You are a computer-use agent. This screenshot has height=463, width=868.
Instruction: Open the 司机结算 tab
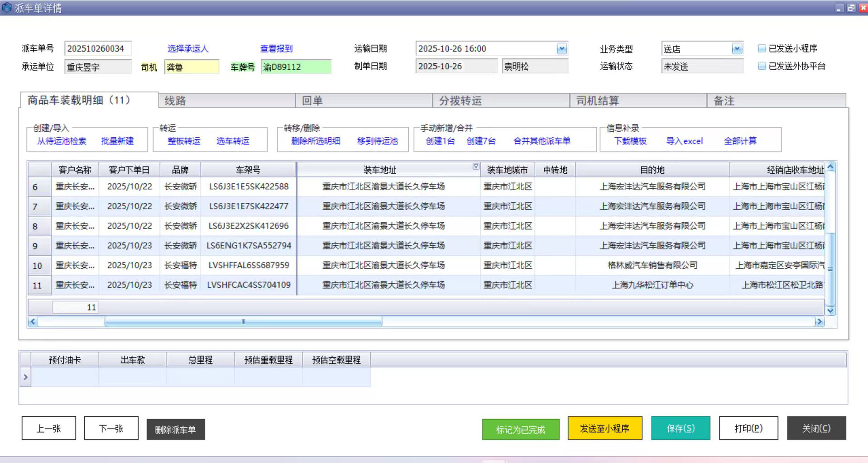pyautogui.click(x=638, y=100)
